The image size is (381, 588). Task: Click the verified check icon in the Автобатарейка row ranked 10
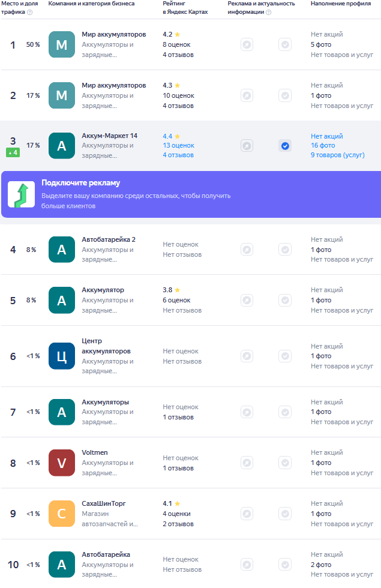[x=285, y=565]
